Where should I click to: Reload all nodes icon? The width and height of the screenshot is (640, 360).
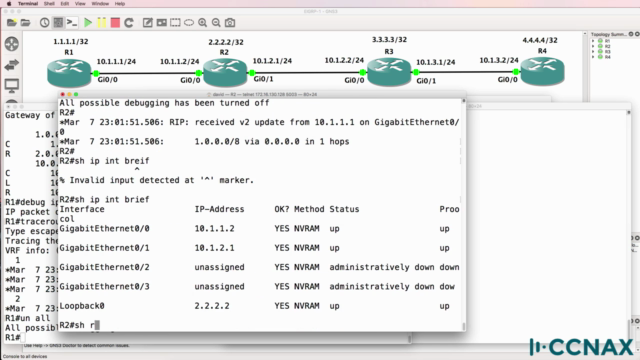pyautogui.click(x=129, y=22)
